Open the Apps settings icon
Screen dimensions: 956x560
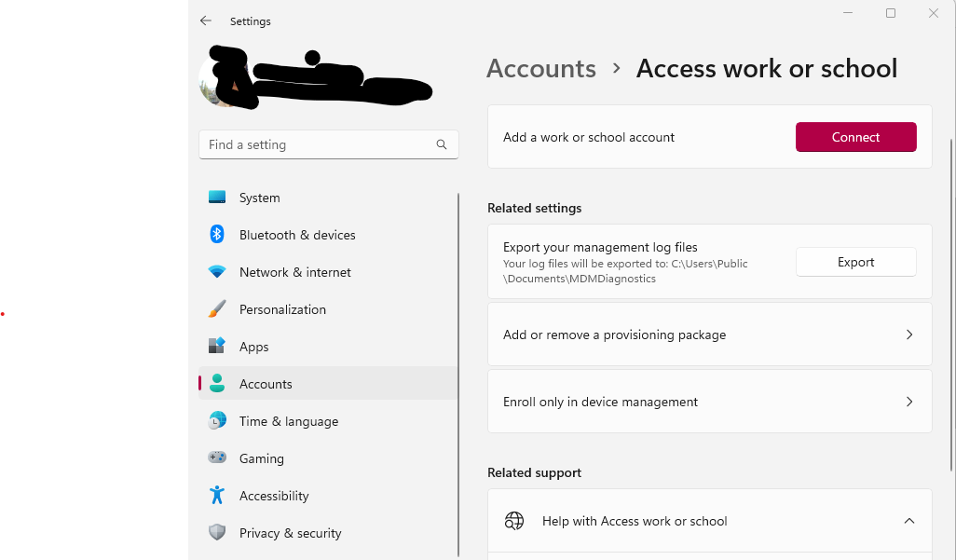[x=218, y=346]
